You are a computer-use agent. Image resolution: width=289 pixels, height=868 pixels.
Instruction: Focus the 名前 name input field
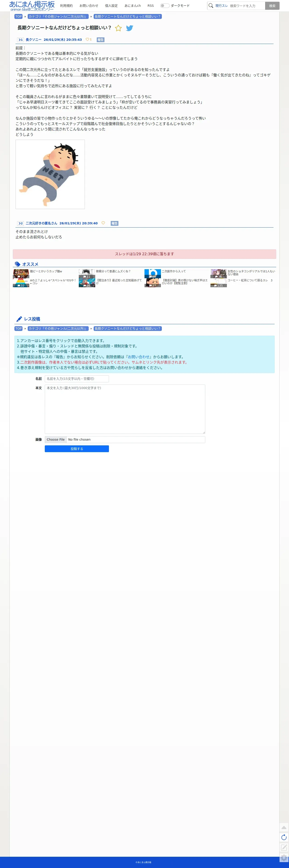click(x=77, y=379)
